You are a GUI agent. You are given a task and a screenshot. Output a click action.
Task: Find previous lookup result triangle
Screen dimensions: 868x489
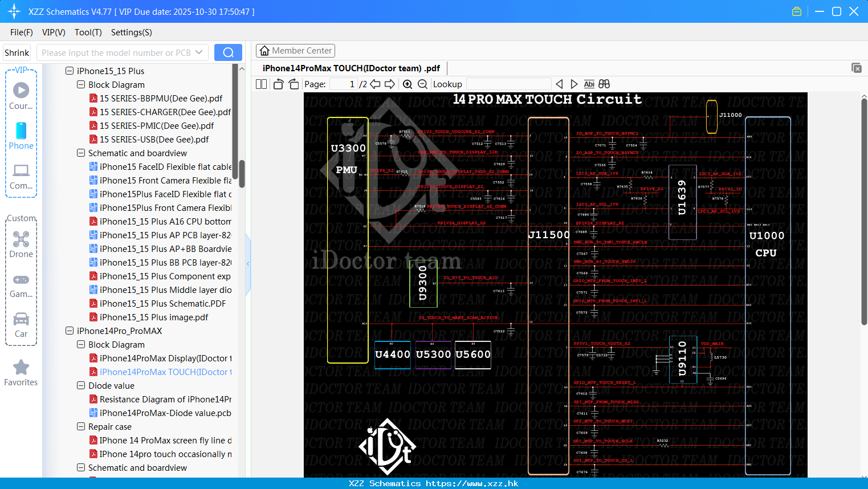(x=559, y=84)
